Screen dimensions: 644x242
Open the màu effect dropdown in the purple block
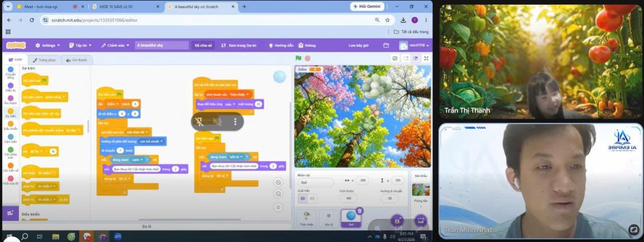(229, 104)
